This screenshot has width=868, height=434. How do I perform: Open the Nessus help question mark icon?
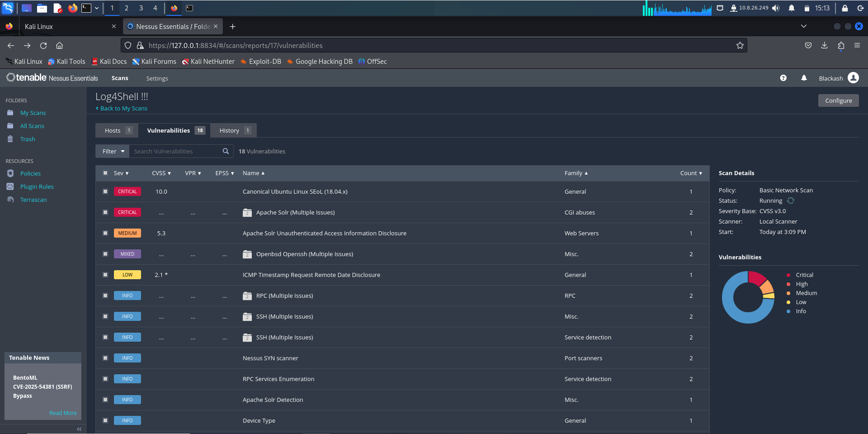(x=783, y=78)
